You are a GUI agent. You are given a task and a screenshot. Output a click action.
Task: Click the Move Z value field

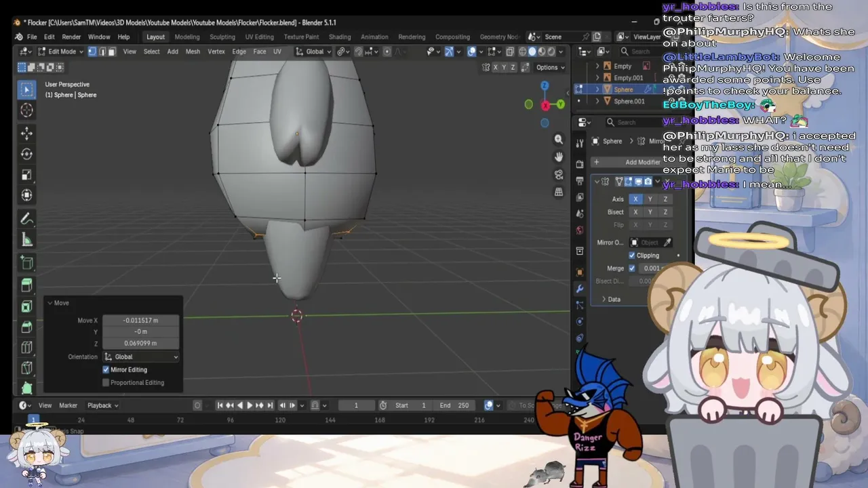141,344
